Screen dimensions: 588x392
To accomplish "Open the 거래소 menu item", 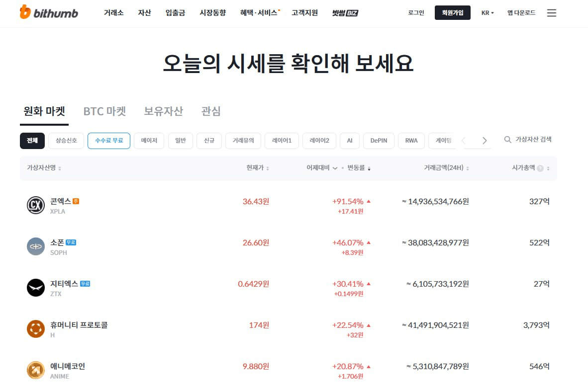I will point(113,13).
